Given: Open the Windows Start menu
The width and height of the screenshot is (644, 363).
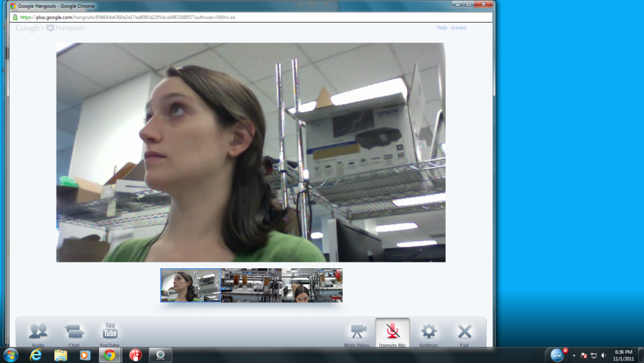Looking at the screenshot, I should pyautogui.click(x=11, y=355).
